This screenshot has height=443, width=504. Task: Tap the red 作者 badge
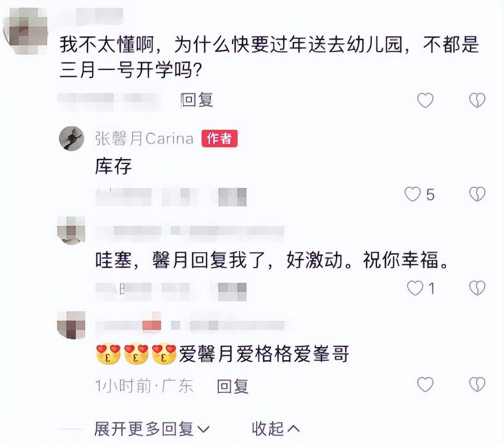point(219,139)
